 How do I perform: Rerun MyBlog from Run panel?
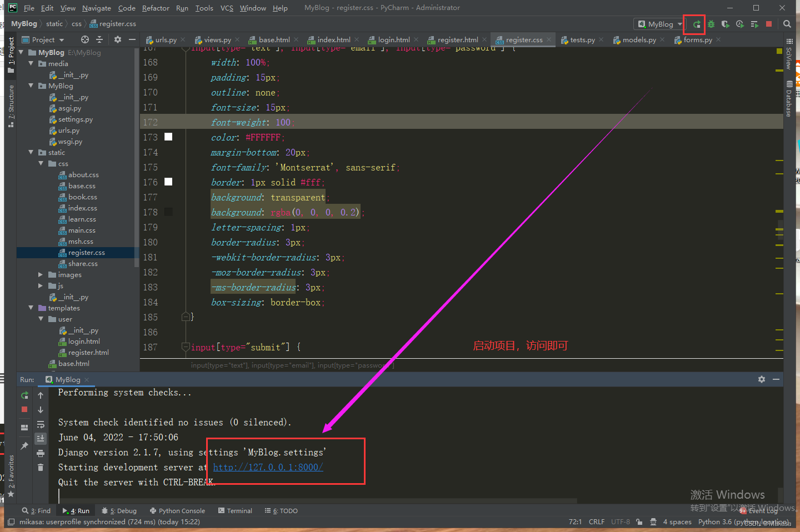click(24, 395)
